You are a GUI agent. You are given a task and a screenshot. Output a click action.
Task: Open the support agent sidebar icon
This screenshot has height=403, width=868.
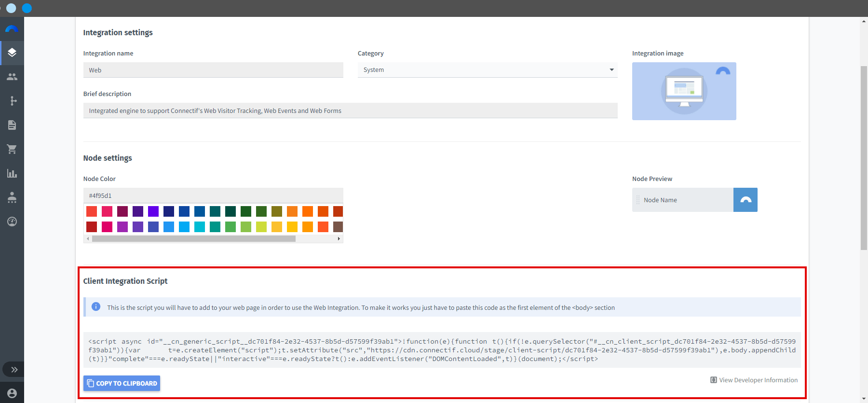[12, 197]
